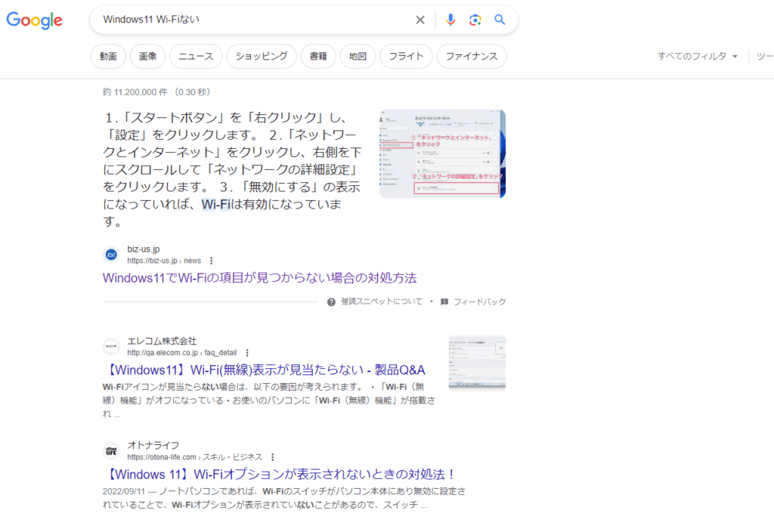This screenshot has width=774, height=532.
Task: Click the blue magnifier search icon
Action: [x=500, y=20]
